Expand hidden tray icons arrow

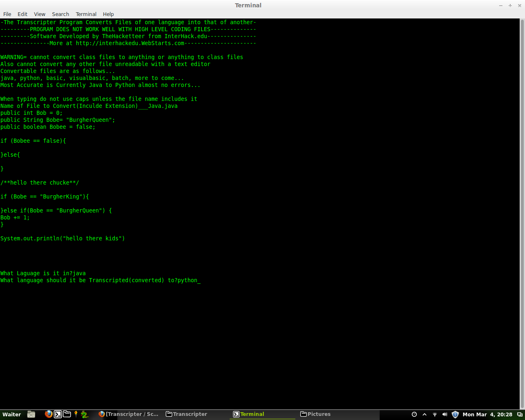point(425,414)
